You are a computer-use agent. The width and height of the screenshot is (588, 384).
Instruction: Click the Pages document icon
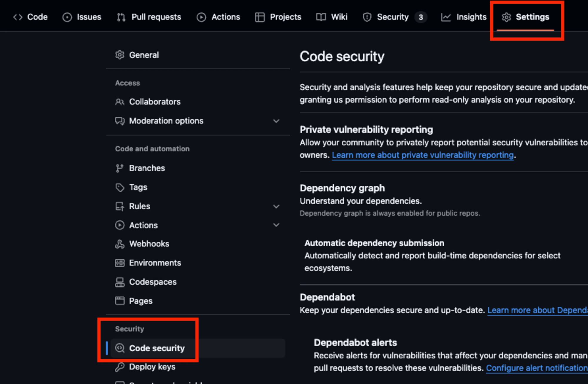[120, 300]
